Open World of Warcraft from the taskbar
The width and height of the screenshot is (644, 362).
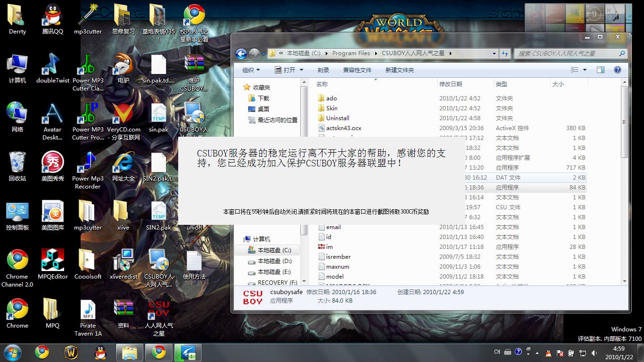click(71, 353)
